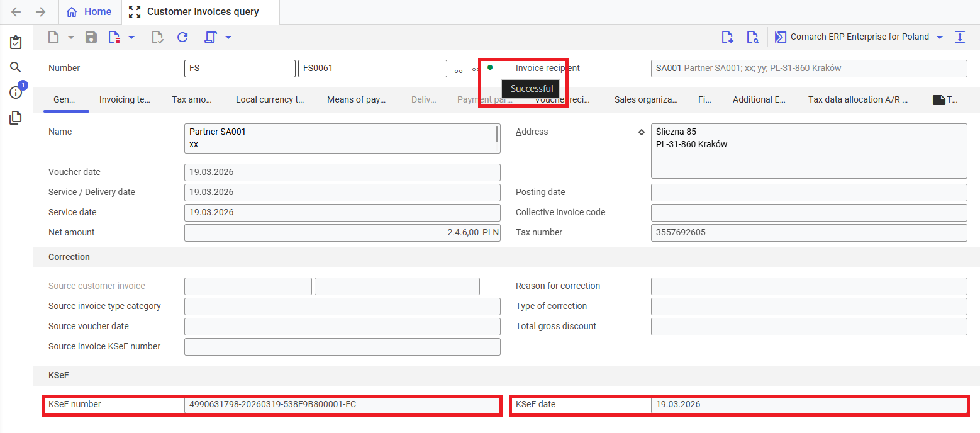The image size is (980, 433).
Task: Click the magnifier search icon in sidebar
Action: click(16, 67)
